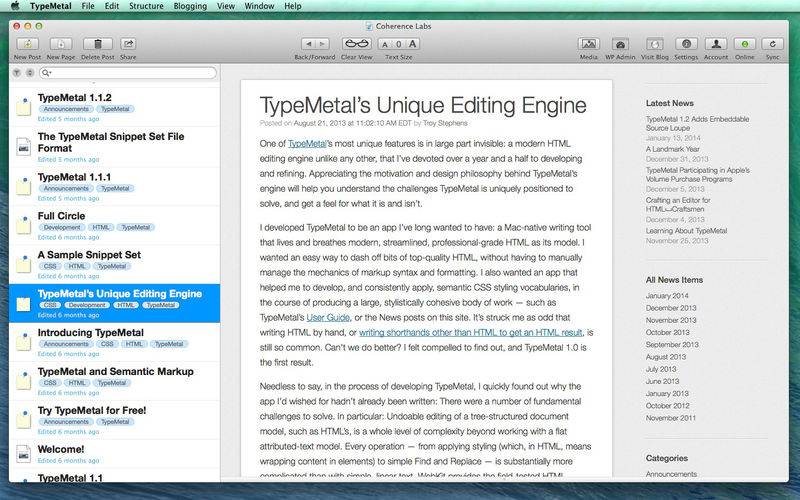The image size is (800, 500).
Task: Create a post with New Post icon
Action: (28, 44)
